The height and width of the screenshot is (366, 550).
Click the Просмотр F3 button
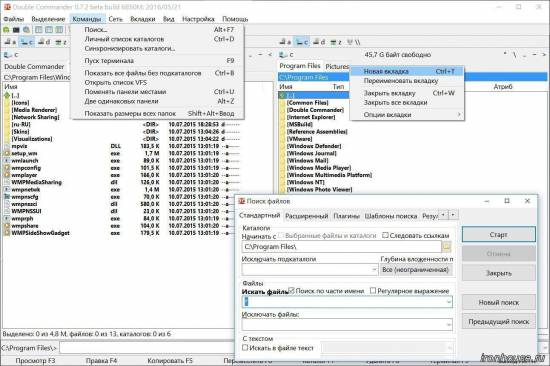[35, 360]
